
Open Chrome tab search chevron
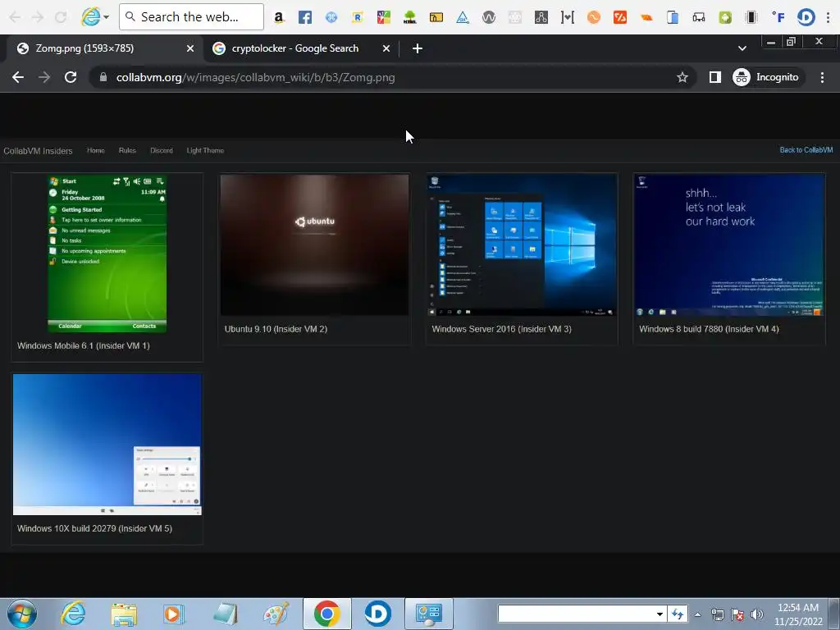pos(742,48)
